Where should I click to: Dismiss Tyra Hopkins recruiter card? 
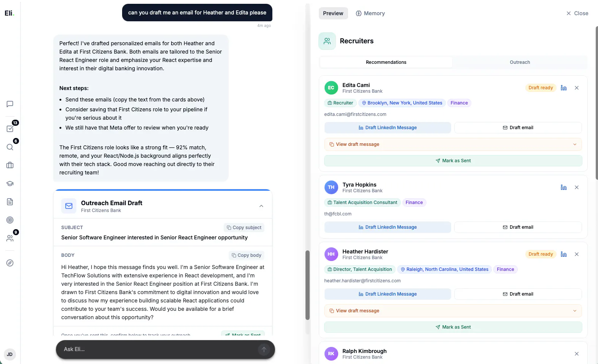tap(577, 187)
